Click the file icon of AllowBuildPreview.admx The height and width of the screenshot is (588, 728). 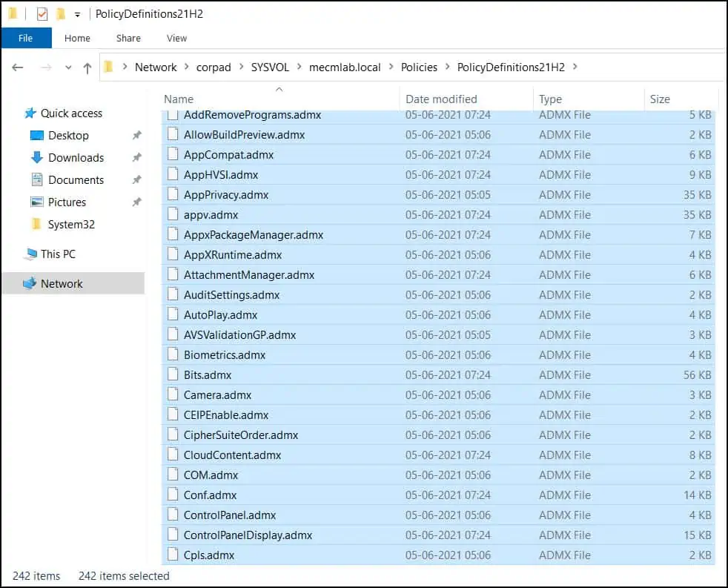(x=173, y=134)
